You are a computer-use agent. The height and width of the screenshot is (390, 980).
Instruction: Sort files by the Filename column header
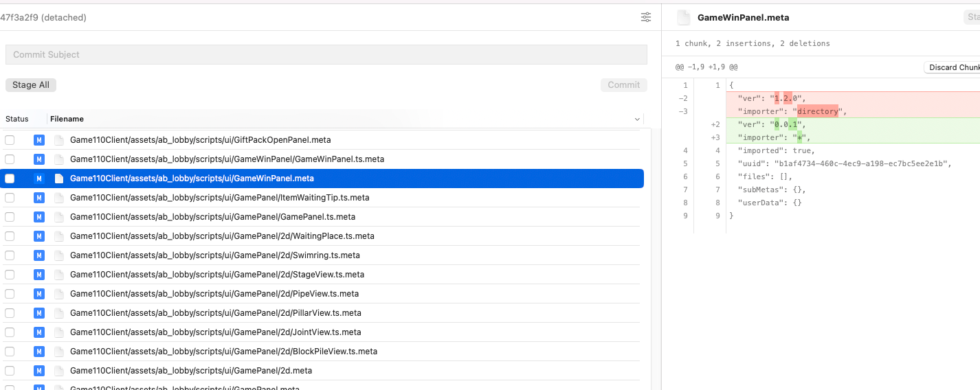pyautogui.click(x=67, y=119)
